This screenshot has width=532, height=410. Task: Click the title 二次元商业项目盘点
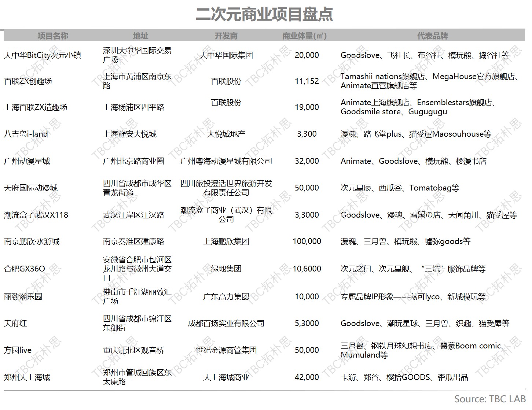click(264, 14)
